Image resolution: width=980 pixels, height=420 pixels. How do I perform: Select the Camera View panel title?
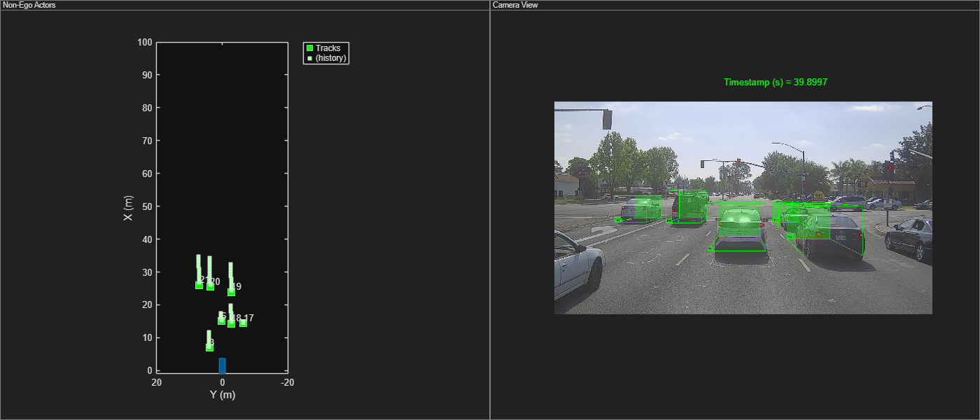coord(515,5)
